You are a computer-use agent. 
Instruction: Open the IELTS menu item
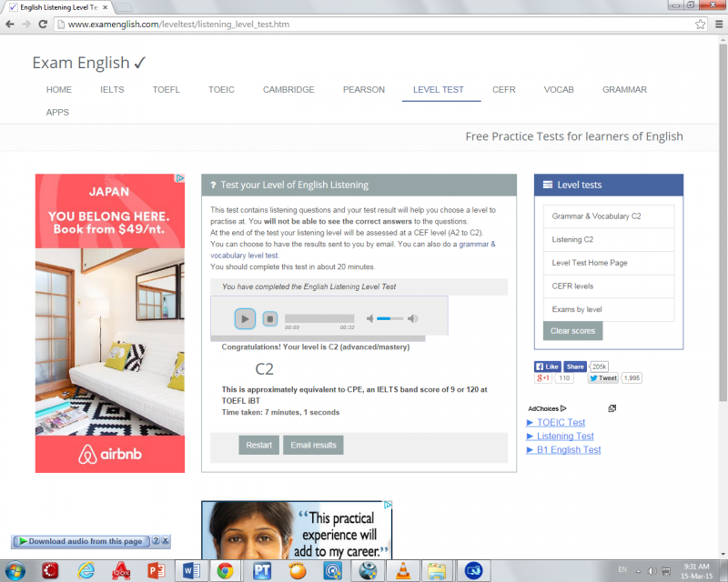coord(112,90)
